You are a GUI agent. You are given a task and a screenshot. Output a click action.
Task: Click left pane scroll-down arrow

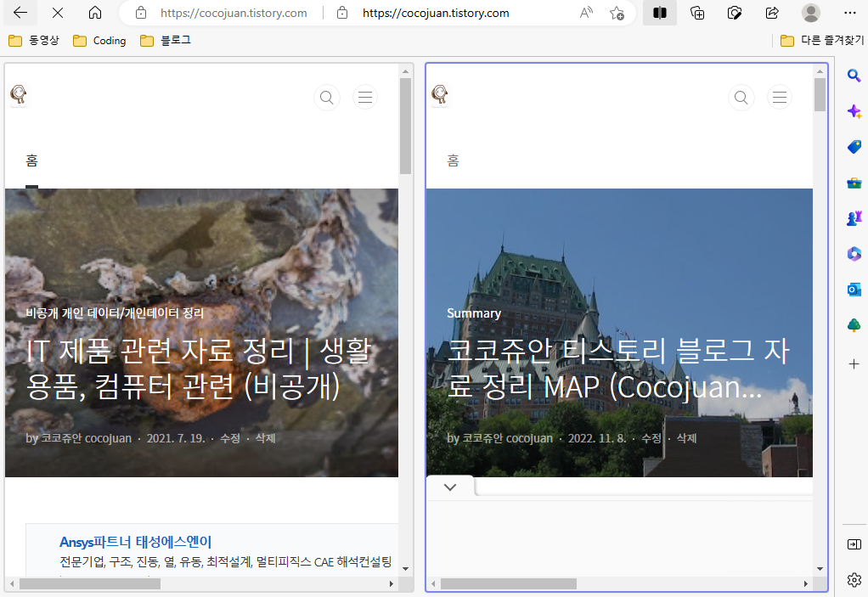(x=405, y=569)
